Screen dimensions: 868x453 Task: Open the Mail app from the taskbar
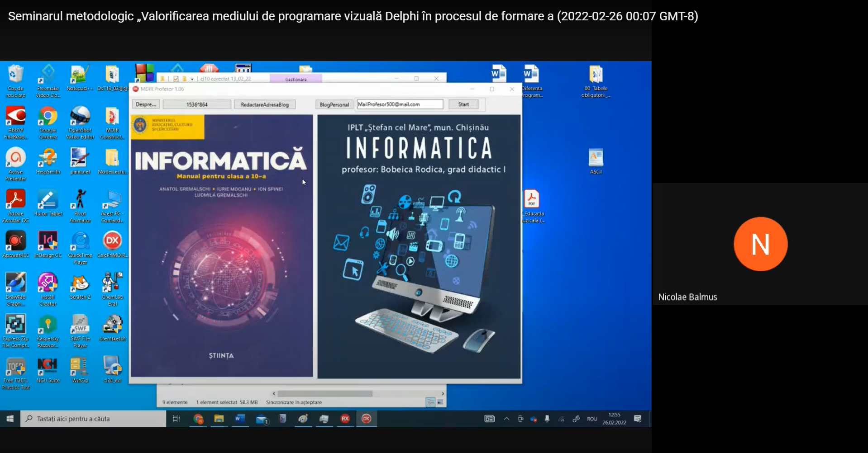pyautogui.click(x=262, y=419)
